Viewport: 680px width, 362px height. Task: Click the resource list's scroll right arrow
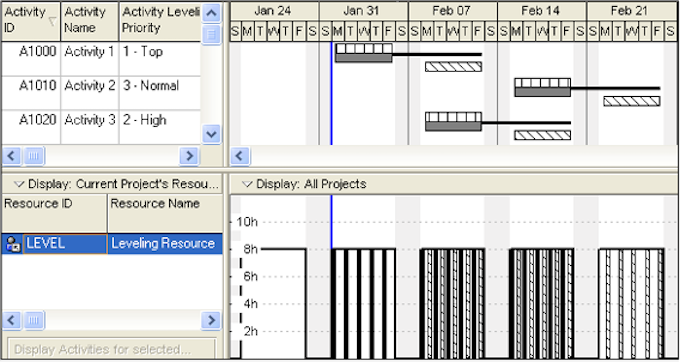coord(211,320)
